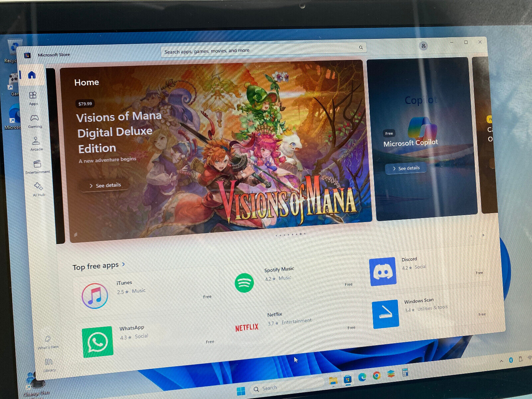This screenshot has width=532, height=399.
Task: Open the iTunes app icon
Action: (95, 296)
